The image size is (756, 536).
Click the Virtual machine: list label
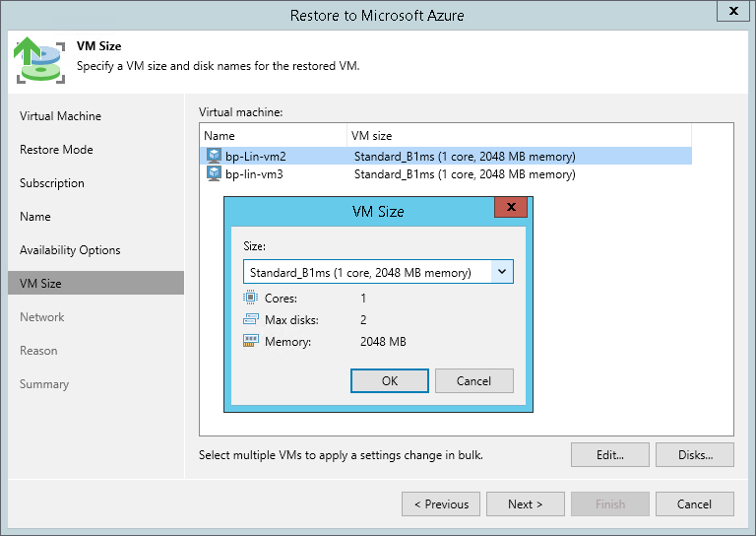click(x=240, y=112)
